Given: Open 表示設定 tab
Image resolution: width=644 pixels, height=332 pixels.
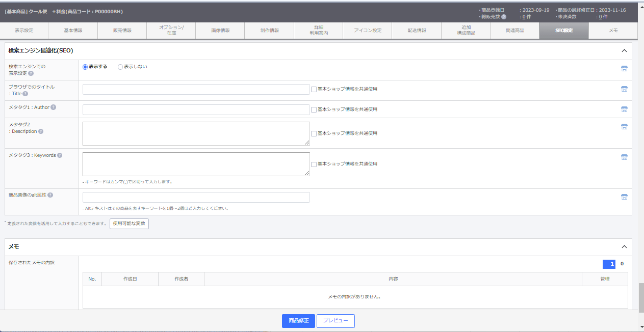Looking at the screenshot, I should coord(24,31).
